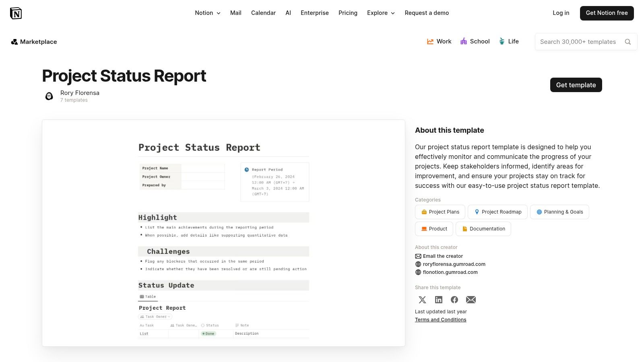Click the search magnifier icon
The image size is (644, 362).
coord(628,41)
